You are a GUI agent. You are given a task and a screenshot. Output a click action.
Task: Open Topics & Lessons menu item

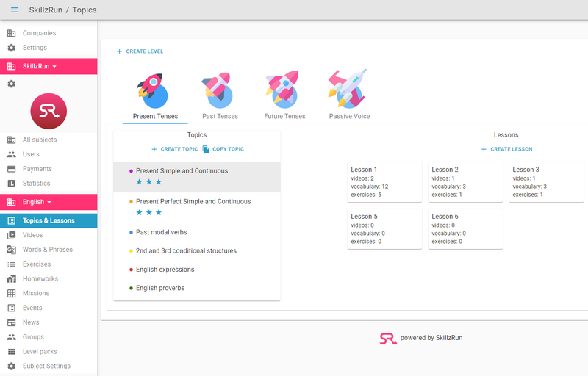49,220
